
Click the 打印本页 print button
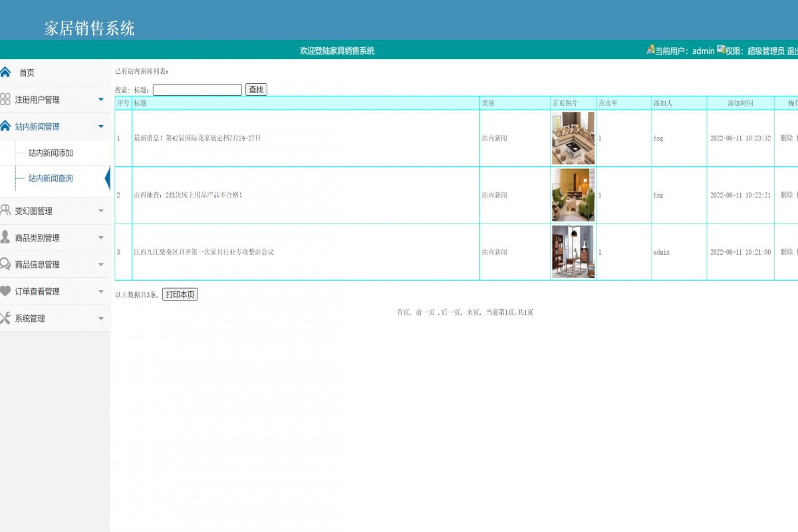pyautogui.click(x=180, y=295)
